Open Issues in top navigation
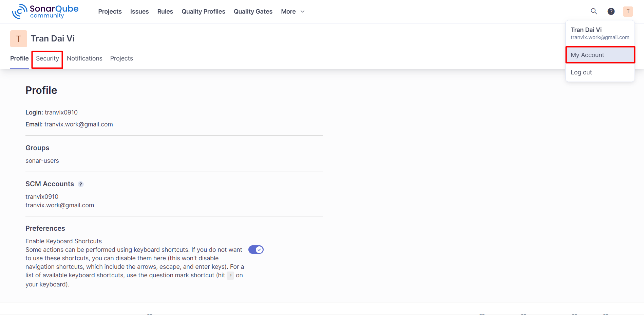The image size is (644, 315). click(139, 12)
